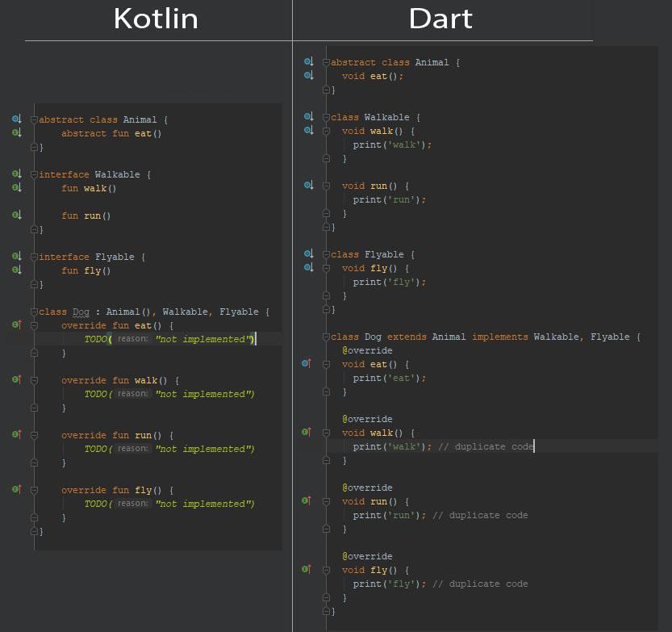The width and height of the screenshot is (672, 632).
Task: Fold Dog's 'void eat()' method in Dart
Action: point(326,364)
